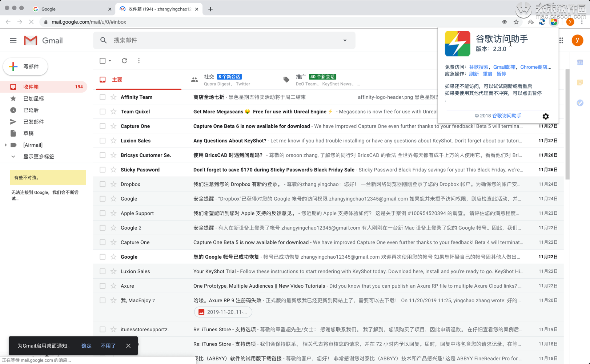Click the Gmail logo
This screenshot has width=590, height=364.
point(43,40)
